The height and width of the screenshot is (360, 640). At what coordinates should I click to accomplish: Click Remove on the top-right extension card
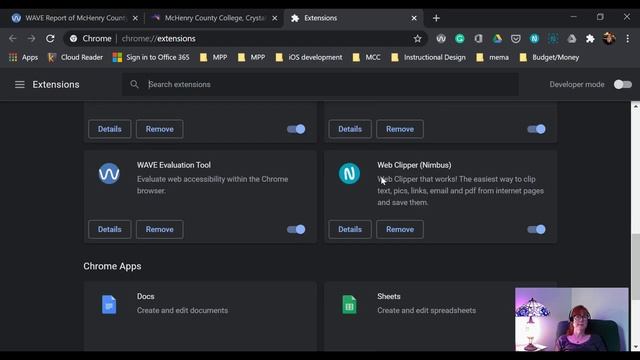[x=400, y=129]
